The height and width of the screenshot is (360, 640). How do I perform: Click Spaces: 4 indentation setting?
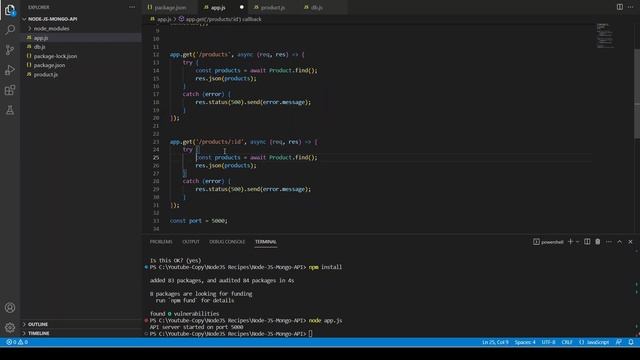525,342
